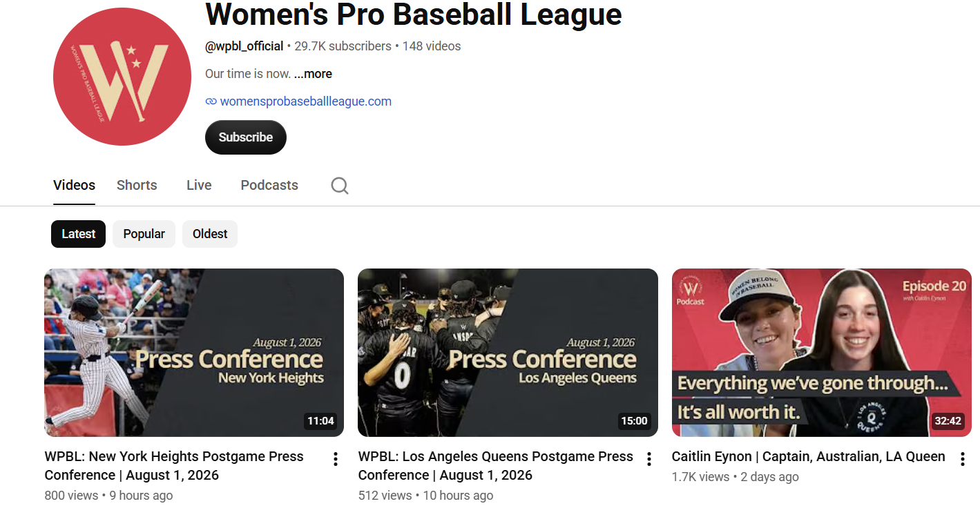Viewport: 980px width, 517px height.
Task: Click the 32:42 duration badge
Action: click(x=948, y=421)
